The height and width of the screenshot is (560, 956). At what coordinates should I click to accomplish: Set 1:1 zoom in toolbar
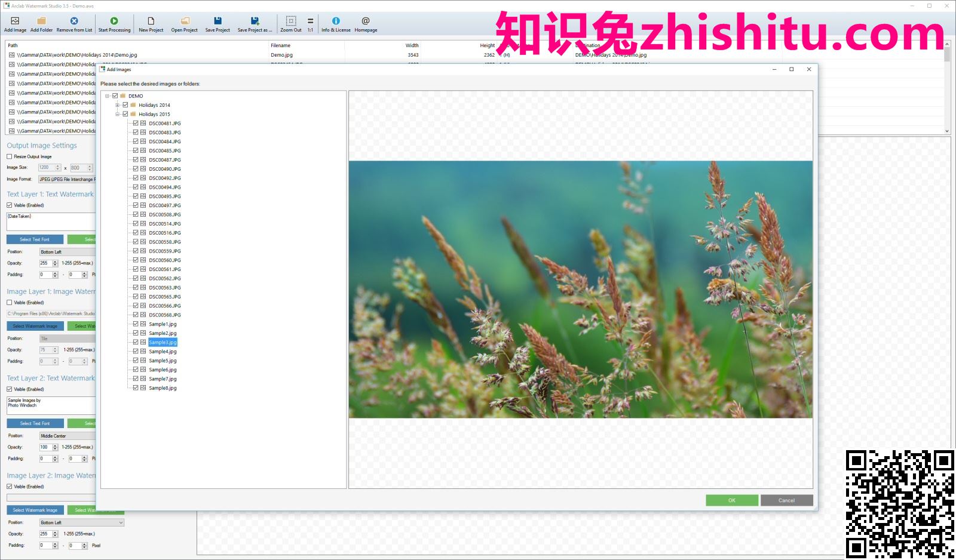pyautogui.click(x=310, y=21)
